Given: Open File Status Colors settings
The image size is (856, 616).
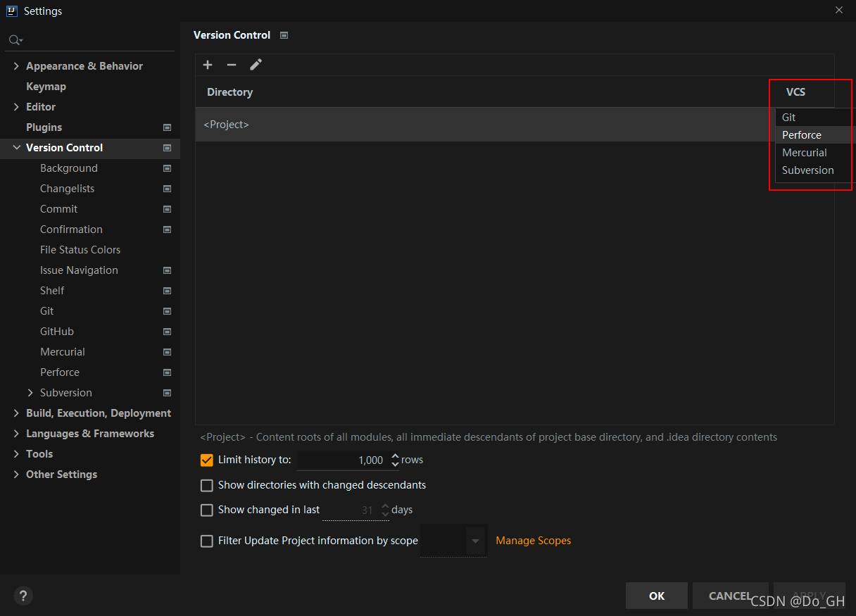Looking at the screenshot, I should [x=80, y=250].
